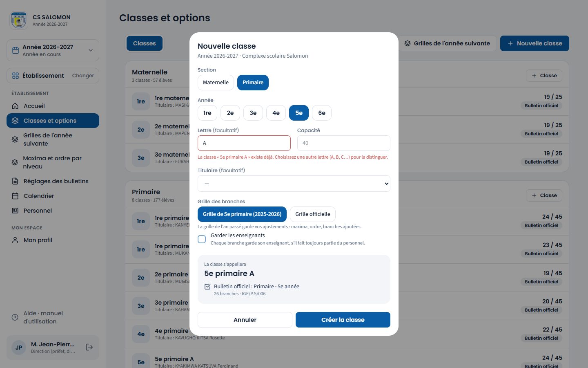Click the CS Salomon school crest logo
Image resolution: width=588 pixels, height=368 pixels.
click(19, 20)
